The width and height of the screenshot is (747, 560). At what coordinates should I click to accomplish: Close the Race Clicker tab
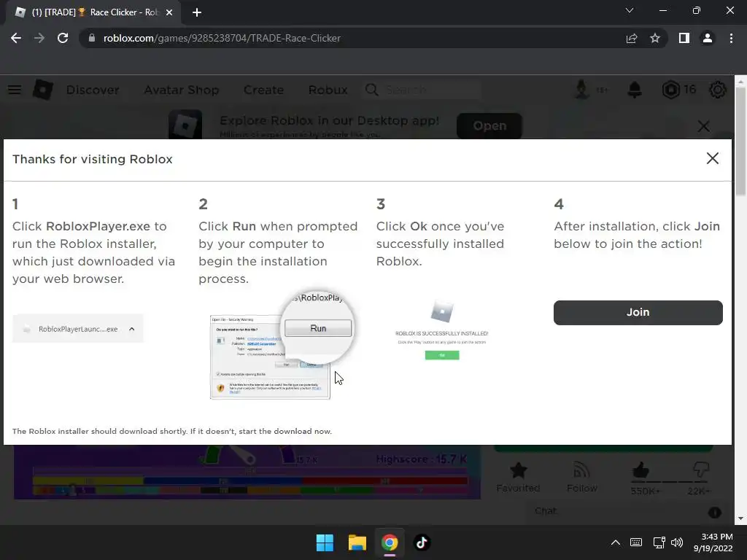point(169,12)
